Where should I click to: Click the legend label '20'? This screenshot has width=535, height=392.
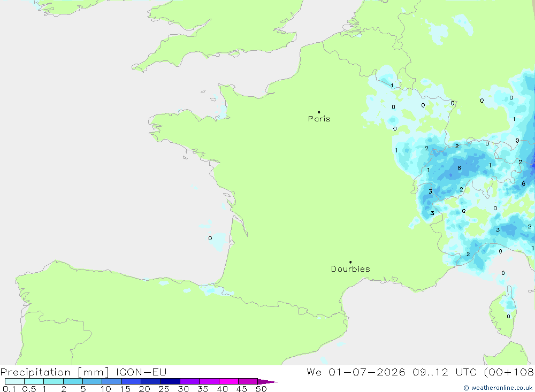coord(144,389)
